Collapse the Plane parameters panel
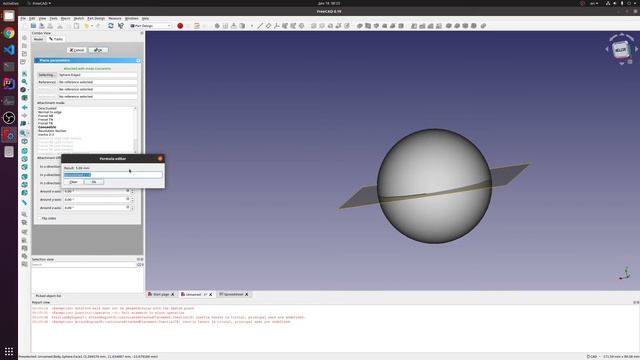Viewport: 640px width, 360px height. pyautogui.click(x=138, y=60)
